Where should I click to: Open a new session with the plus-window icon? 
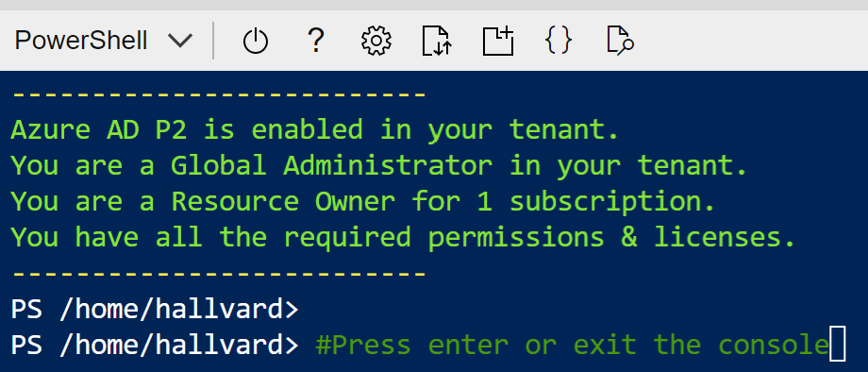(498, 42)
